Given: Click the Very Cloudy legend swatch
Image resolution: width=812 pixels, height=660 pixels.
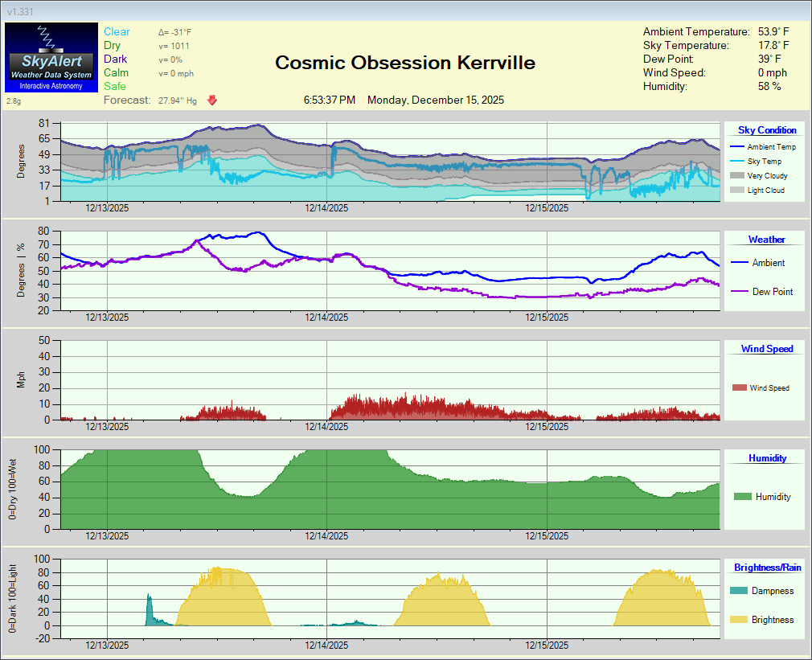Looking at the screenshot, I should (x=736, y=176).
